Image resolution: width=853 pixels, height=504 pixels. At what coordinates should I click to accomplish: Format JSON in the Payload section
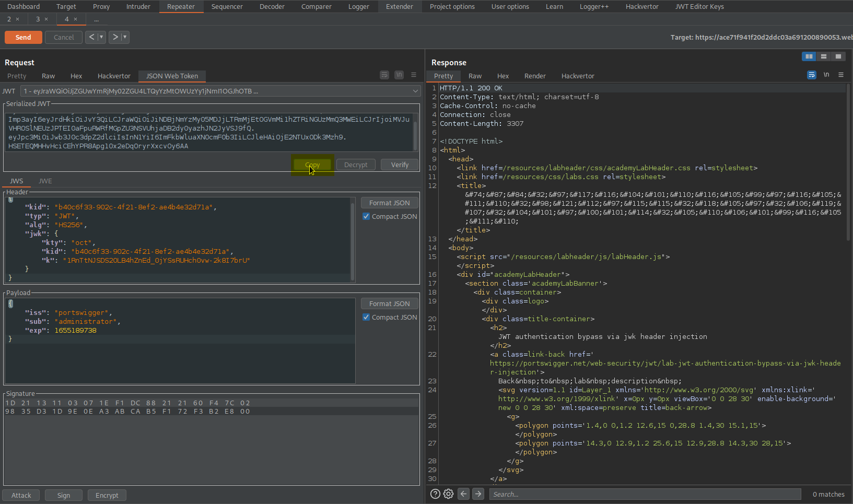point(389,303)
